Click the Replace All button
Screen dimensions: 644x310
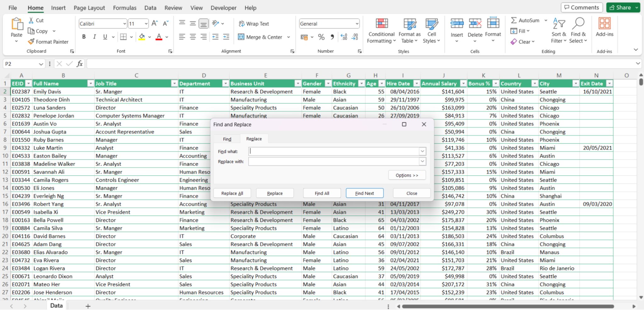click(232, 193)
